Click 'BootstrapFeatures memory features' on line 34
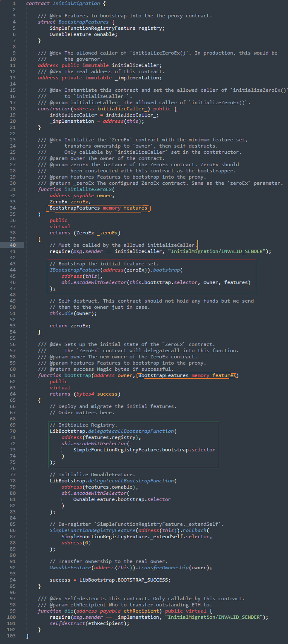288x644 pixels. pos(98,208)
